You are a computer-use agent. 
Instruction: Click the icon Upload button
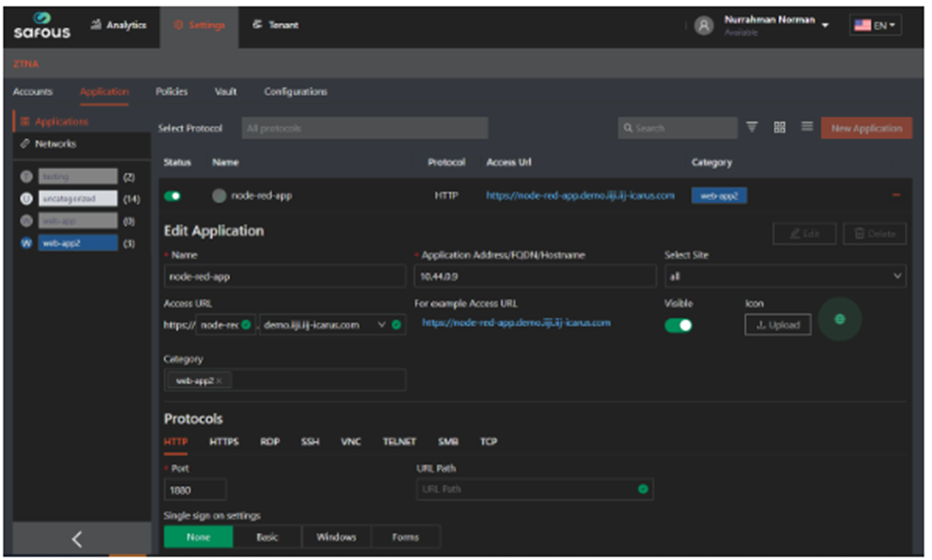777,324
